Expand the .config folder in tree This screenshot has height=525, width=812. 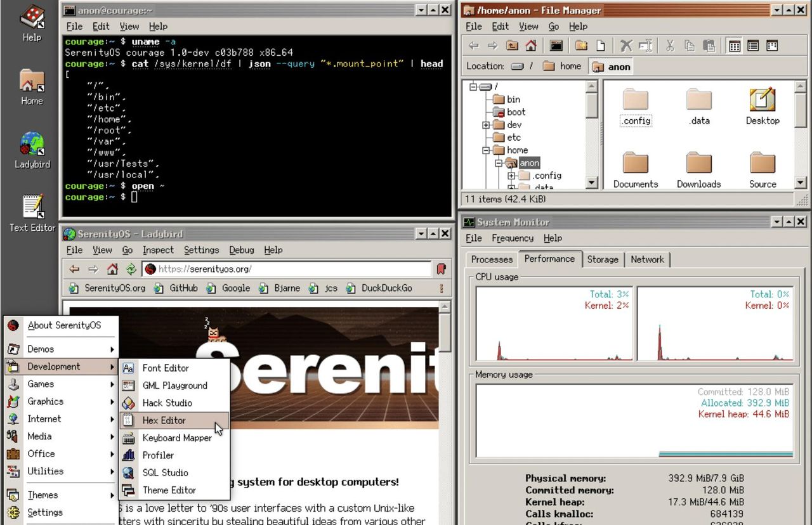click(x=511, y=176)
